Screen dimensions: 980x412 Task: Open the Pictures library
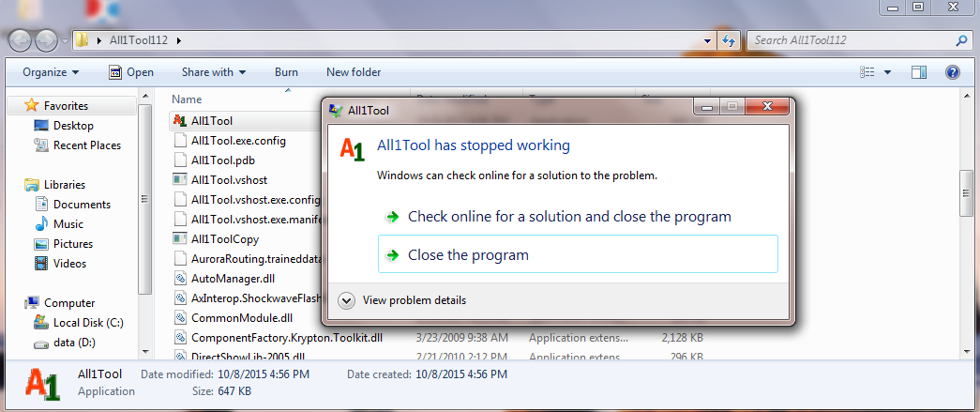click(73, 244)
